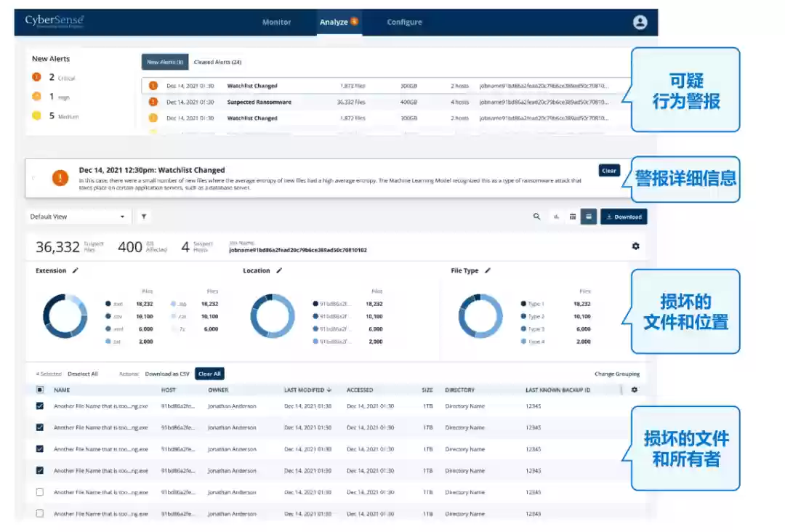
Task: Switch to the Monitor tab
Action: coord(276,23)
